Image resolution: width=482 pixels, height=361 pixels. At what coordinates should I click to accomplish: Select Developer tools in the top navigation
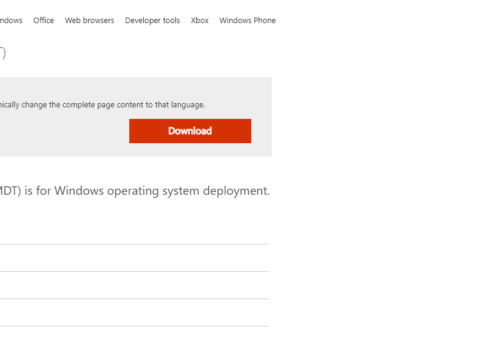pyautogui.click(x=152, y=20)
